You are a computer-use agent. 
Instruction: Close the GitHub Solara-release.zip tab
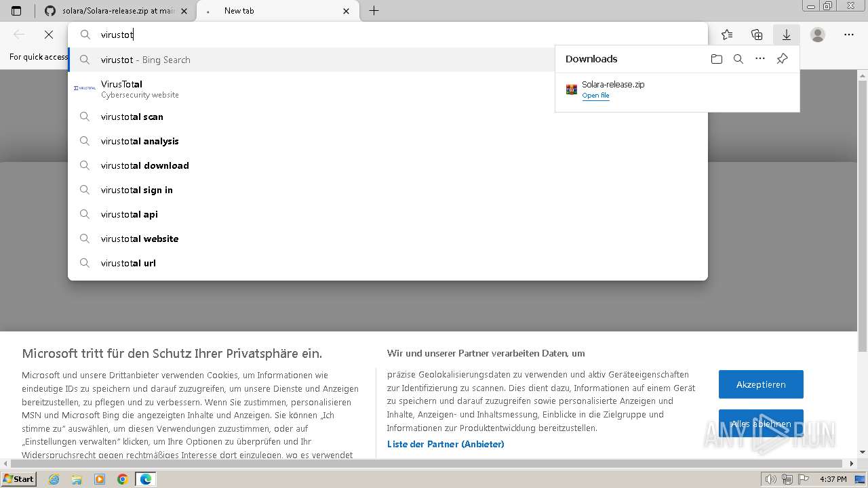[x=184, y=11]
